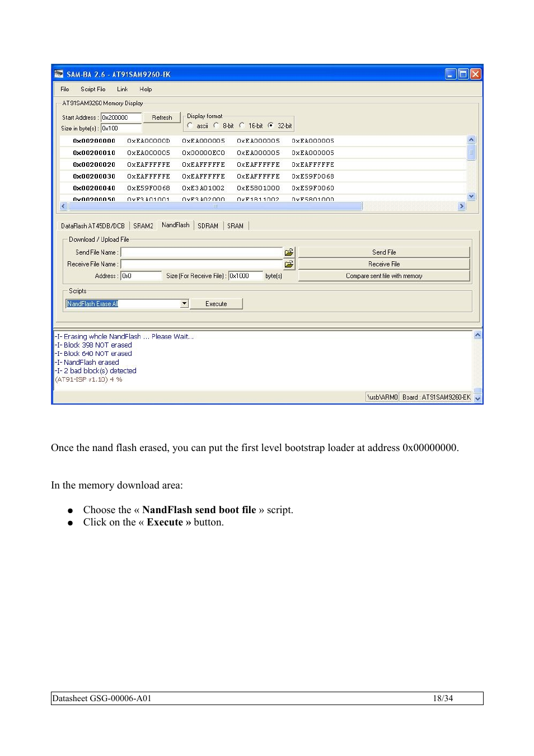
Task: Click the Send File button
Action: (x=384, y=252)
